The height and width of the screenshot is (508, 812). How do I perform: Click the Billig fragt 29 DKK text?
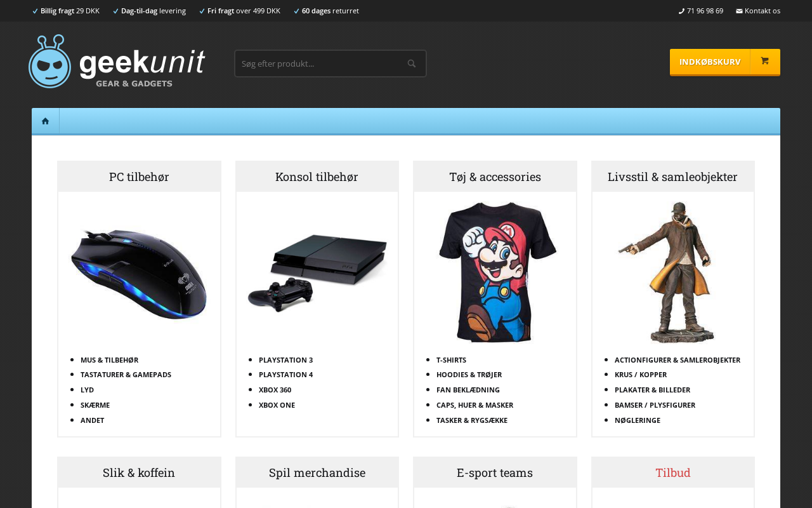pyautogui.click(x=70, y=11)
